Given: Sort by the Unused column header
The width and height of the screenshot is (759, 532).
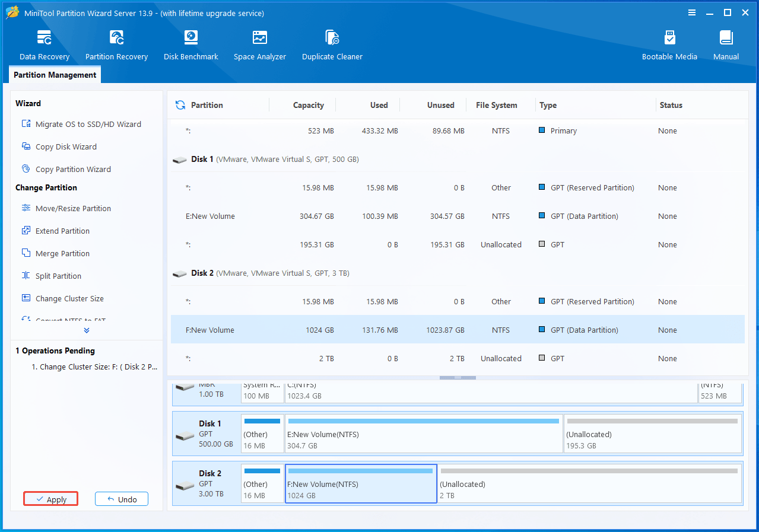Looking at the screenshot, I should (441, 105).
